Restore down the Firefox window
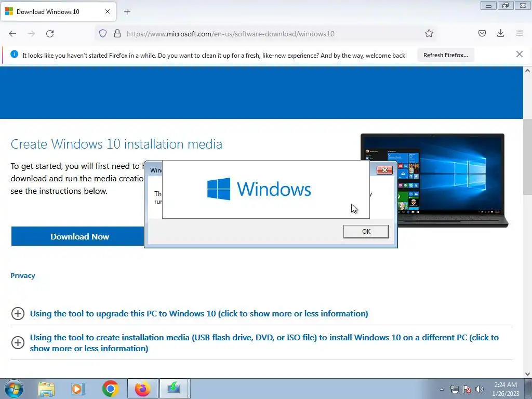 click(x=506, y=6)
